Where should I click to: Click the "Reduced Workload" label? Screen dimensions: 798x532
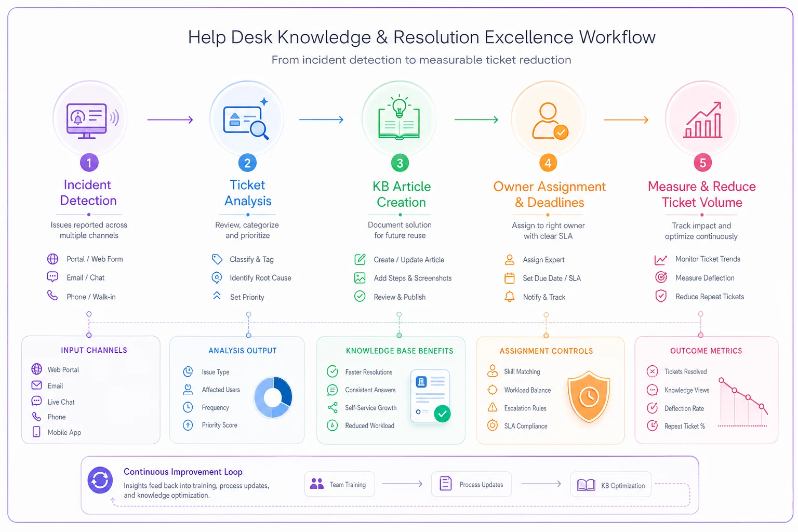tap(369, 425)
